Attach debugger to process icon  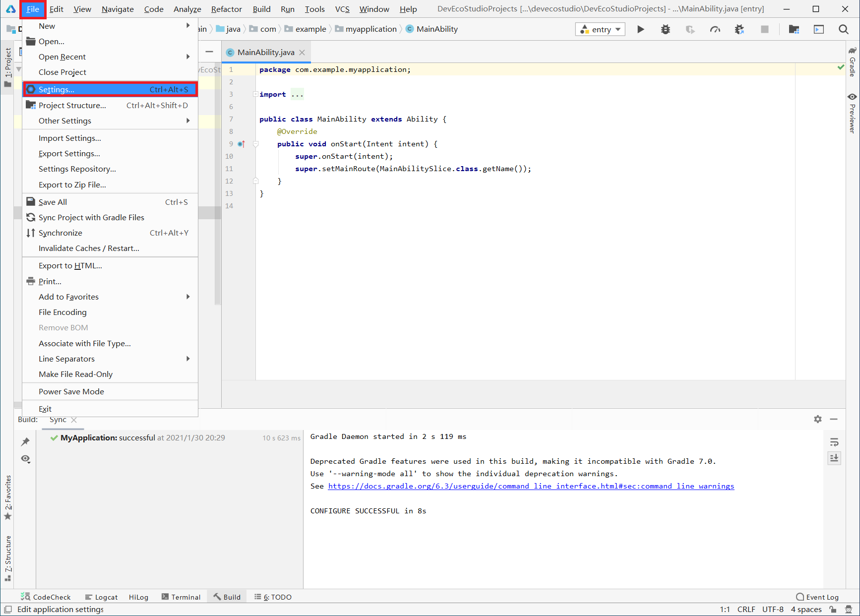coord(739,29)
